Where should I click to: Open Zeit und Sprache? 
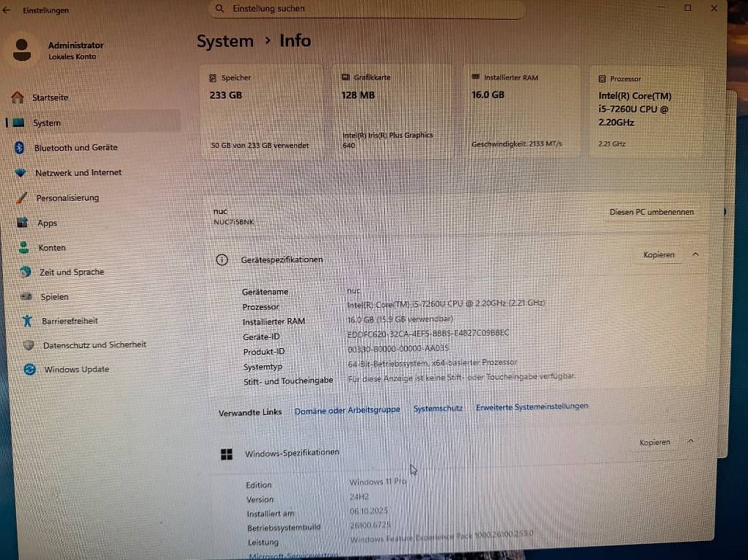[72, 272]
